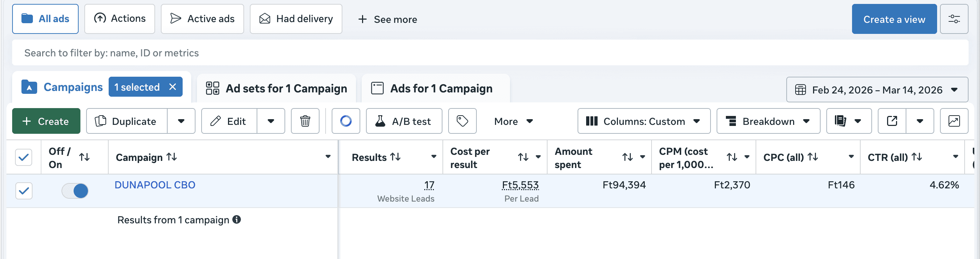The height and width of the screenshot is (259, 980).
Task: Open the Columns: Custom dropdown
Action: [643, 121]
